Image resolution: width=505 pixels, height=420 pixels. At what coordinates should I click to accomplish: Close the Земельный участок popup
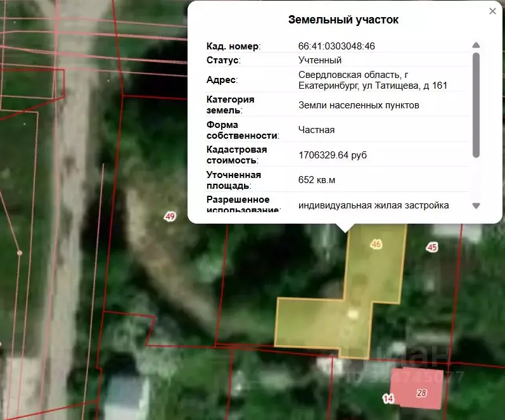click(x=492, y=11)
